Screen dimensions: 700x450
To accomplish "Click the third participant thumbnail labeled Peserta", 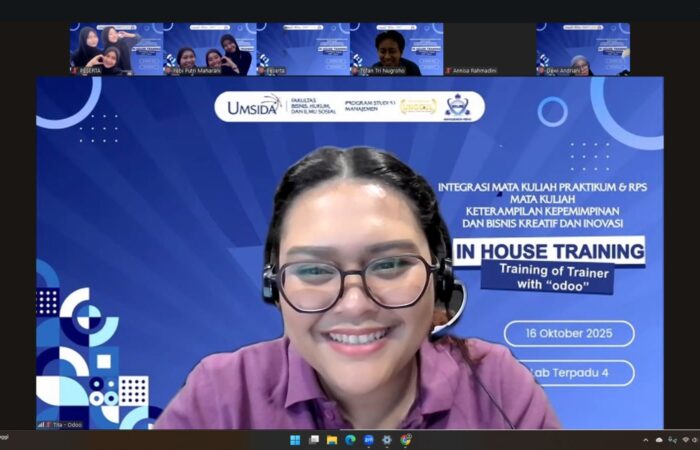I will (x=303, y=48).
